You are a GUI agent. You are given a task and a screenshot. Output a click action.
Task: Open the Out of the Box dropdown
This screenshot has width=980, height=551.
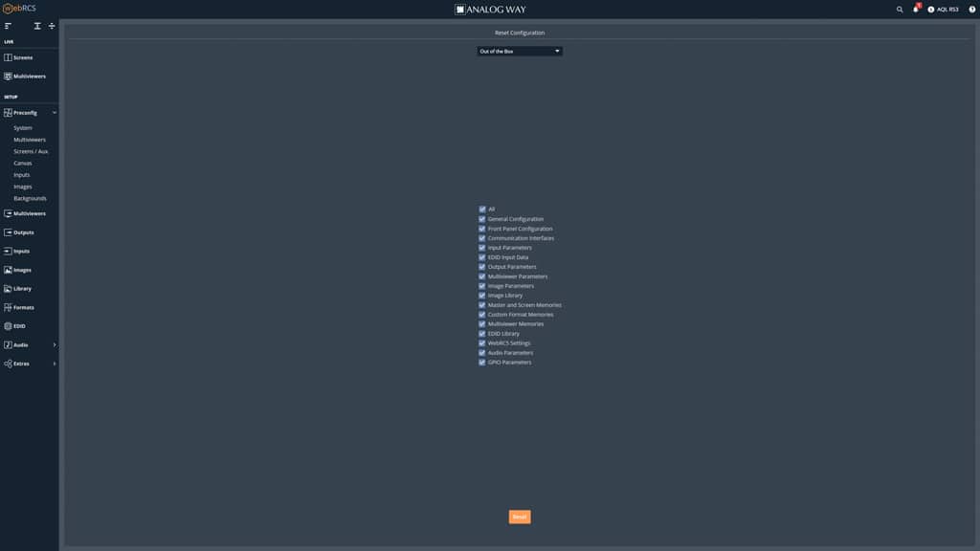click(520, 52)
